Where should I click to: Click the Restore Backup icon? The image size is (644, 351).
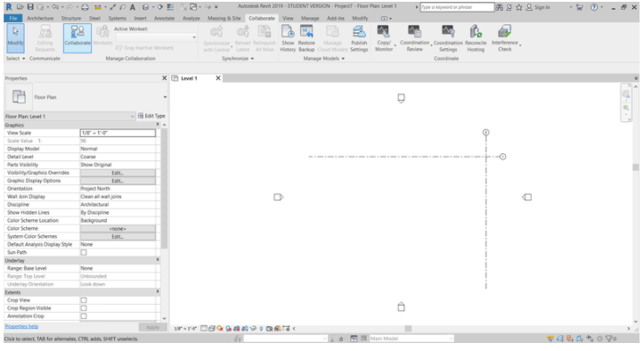click(x=306, y=38)
